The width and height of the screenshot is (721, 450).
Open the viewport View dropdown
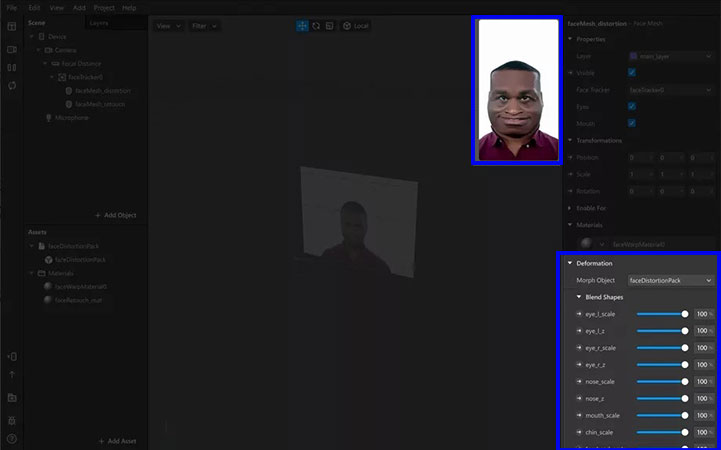pos(168,26)
